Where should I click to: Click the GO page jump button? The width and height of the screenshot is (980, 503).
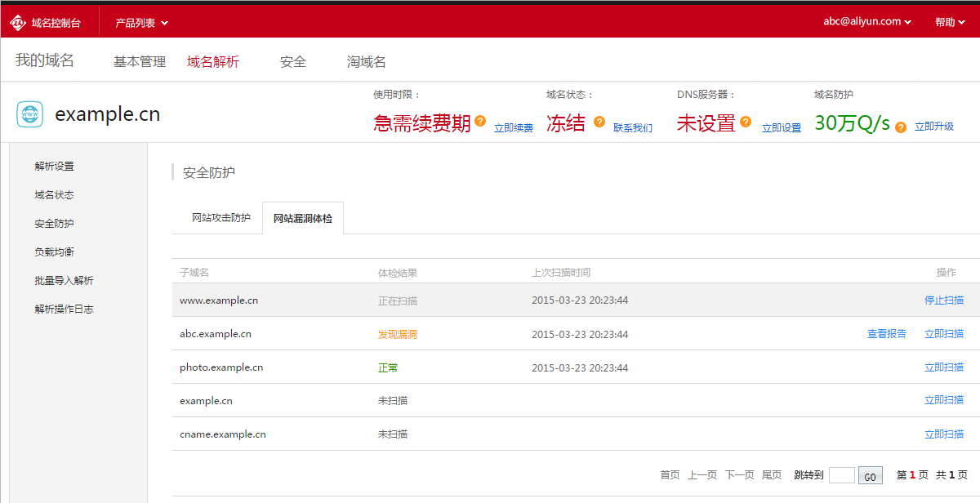[x=870, y=475]
